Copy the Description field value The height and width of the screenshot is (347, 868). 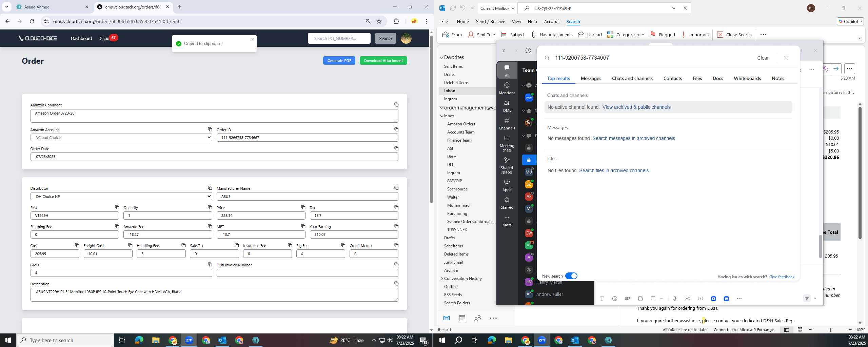pyautogui.click(x=396, y=284)
